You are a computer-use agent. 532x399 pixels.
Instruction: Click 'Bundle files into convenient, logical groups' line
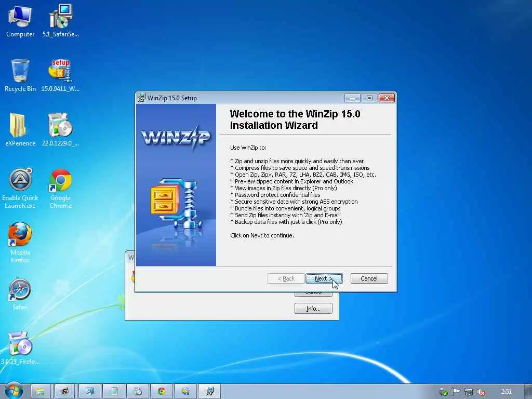285,208
